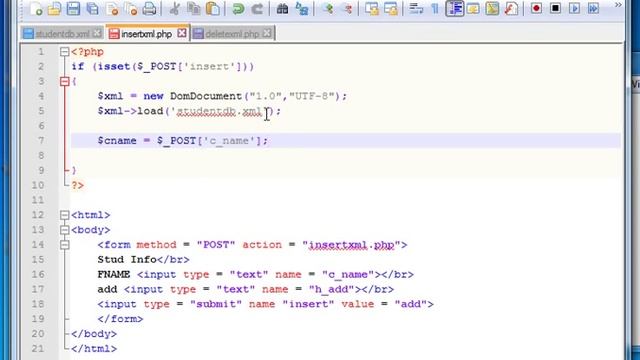Image resolution: width=640 pixels, height=360 pixels.
Task: Open the document map icon
Action: click(x=492, y=9)
